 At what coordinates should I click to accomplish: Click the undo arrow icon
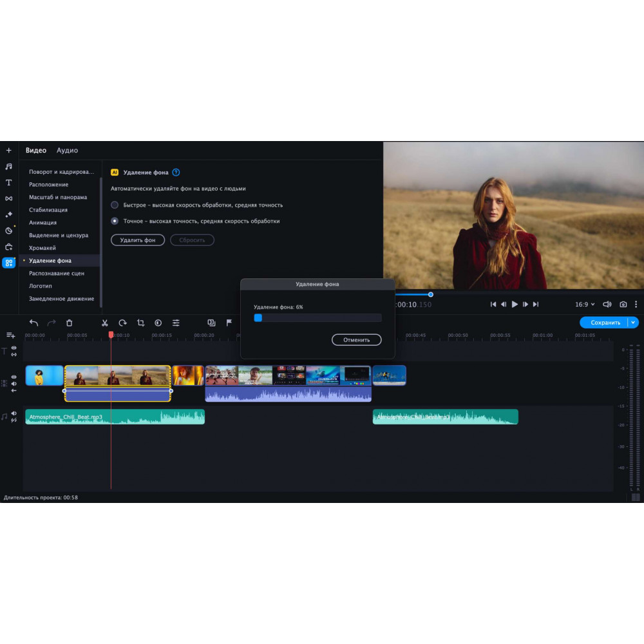point(33,323)
